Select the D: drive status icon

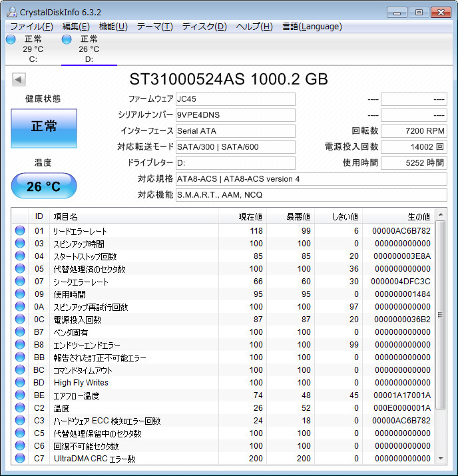pyautogui.click(x=67, y=39)
